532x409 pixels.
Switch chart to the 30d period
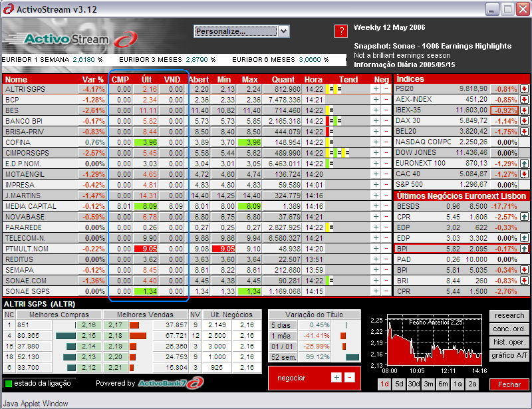414,384
